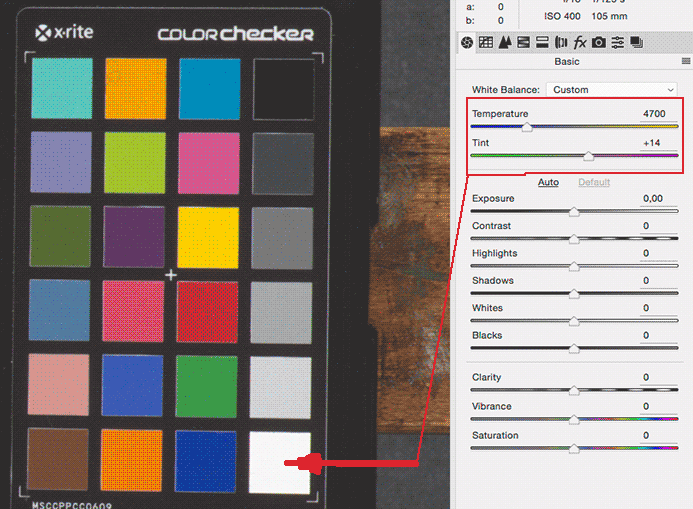Open the Effects fx panel icon
The height and width of the screenshot is (509, 693).
[580, 42]
